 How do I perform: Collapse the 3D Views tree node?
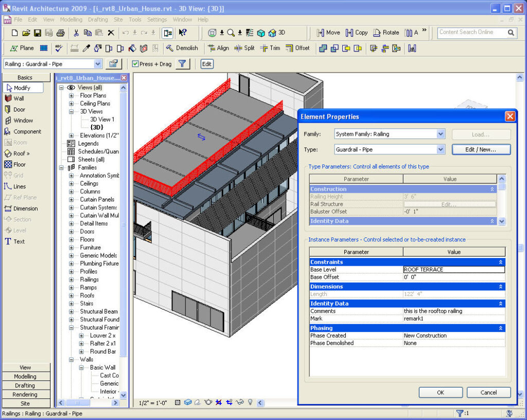tap(71, 112)
